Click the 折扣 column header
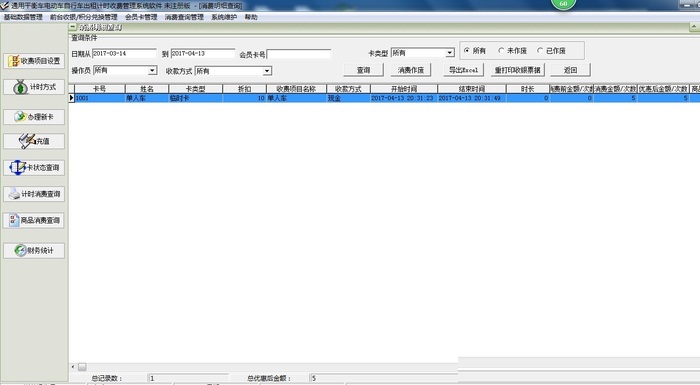Screen dimensions: 700x385 [244, 89]
